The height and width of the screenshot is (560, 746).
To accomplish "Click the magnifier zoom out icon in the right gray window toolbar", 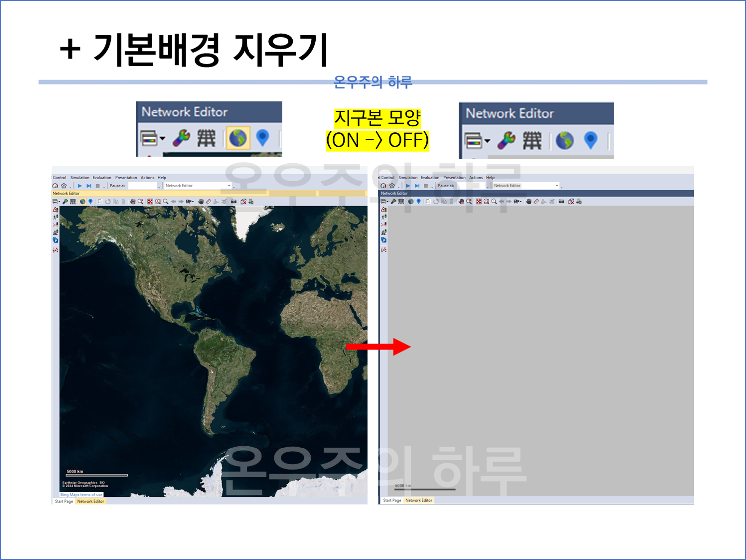I will (x=494, y=202).
